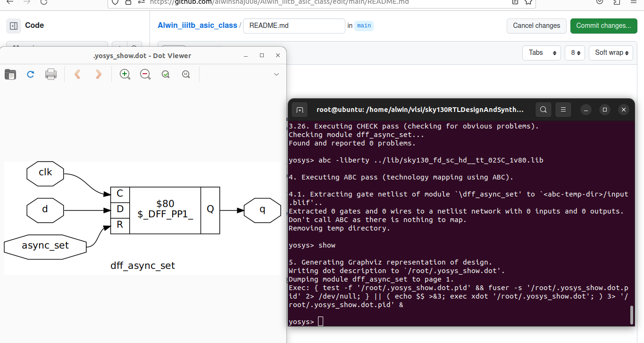Zoom in on the schematic graph

(125, 74)
